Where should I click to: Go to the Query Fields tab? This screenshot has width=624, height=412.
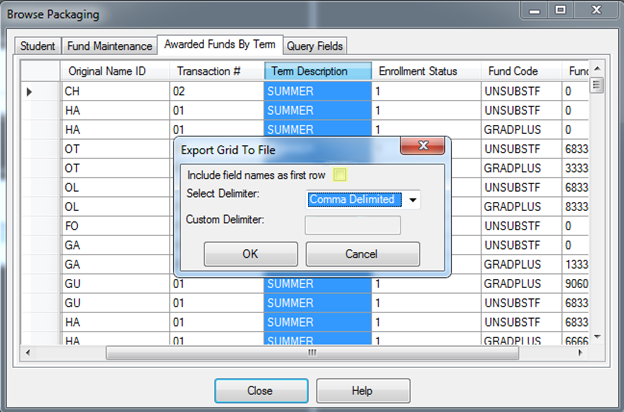pos(315,46)
